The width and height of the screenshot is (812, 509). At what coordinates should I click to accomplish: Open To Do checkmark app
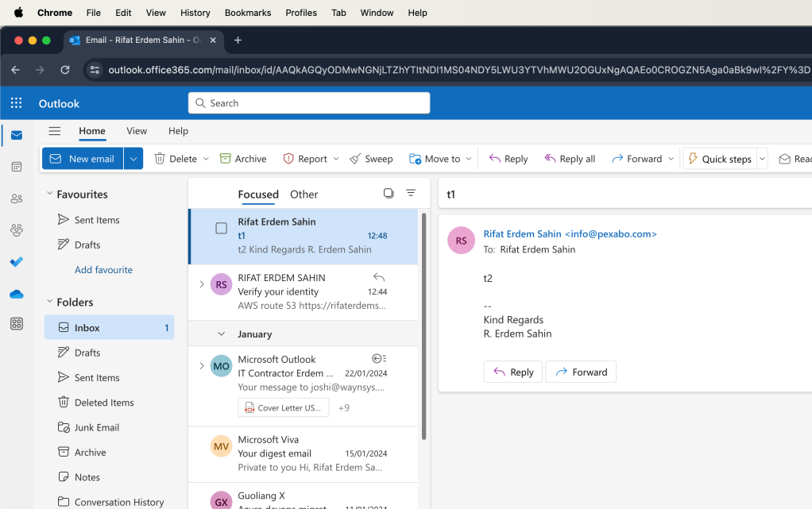coord(17,261)
